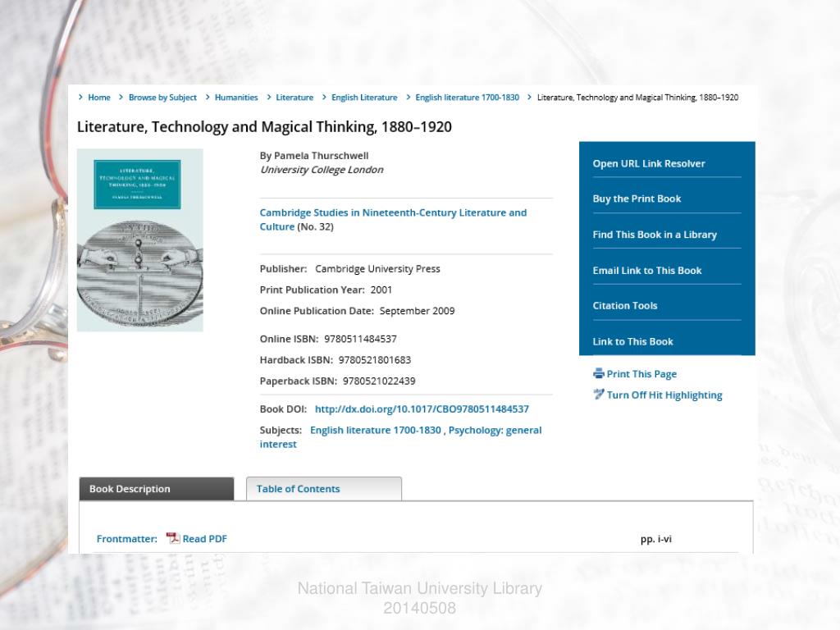840x630 pixels.
Task: Navigate to Humanities breadcrumb
Action: pos(236,98)
